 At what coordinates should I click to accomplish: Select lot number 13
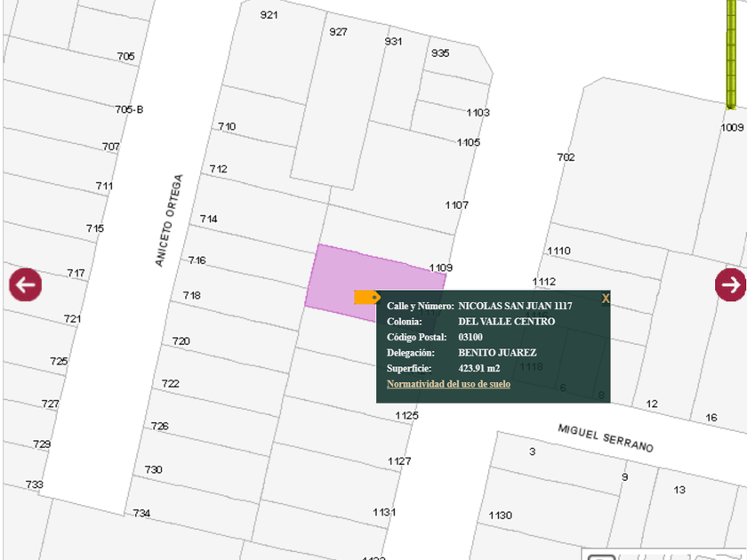tap(679, 490)
